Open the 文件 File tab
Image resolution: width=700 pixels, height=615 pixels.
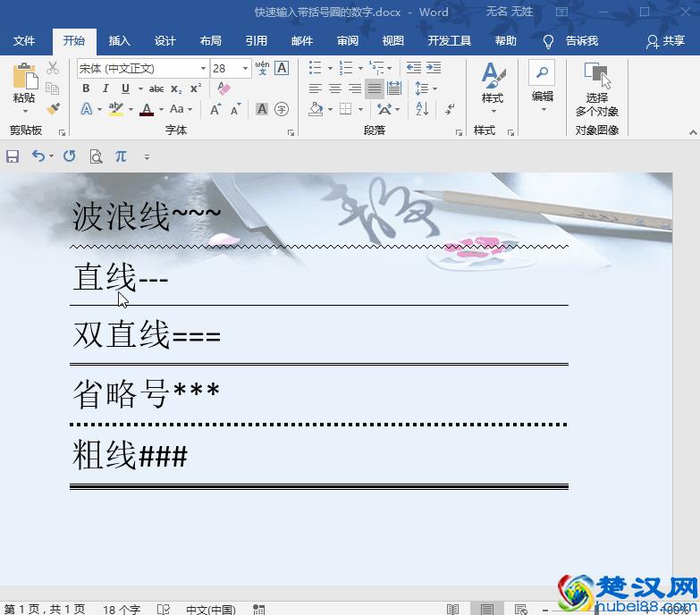(x=23, y=41)
